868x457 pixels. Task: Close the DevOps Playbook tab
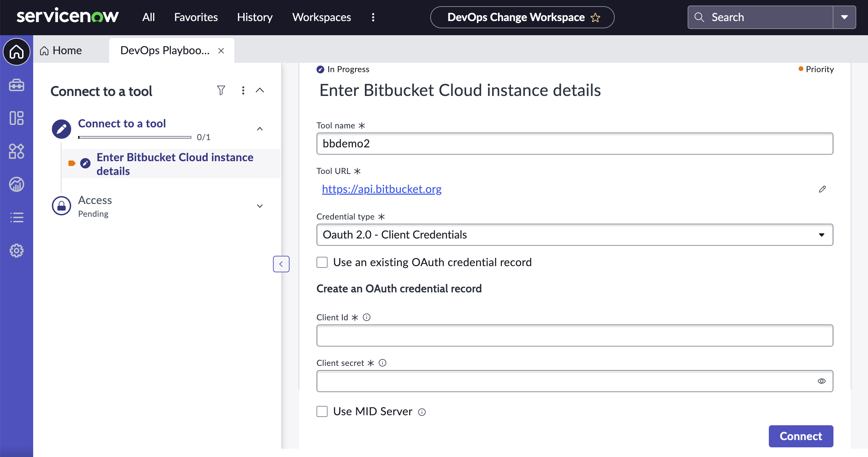[x=221, y=51]
